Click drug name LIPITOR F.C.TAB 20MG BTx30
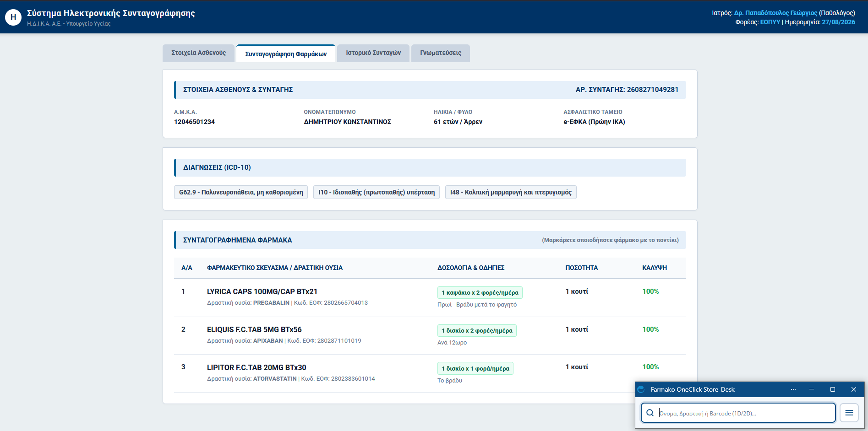Viewport: 868px width, 431px height. click(x=257, y=368)
